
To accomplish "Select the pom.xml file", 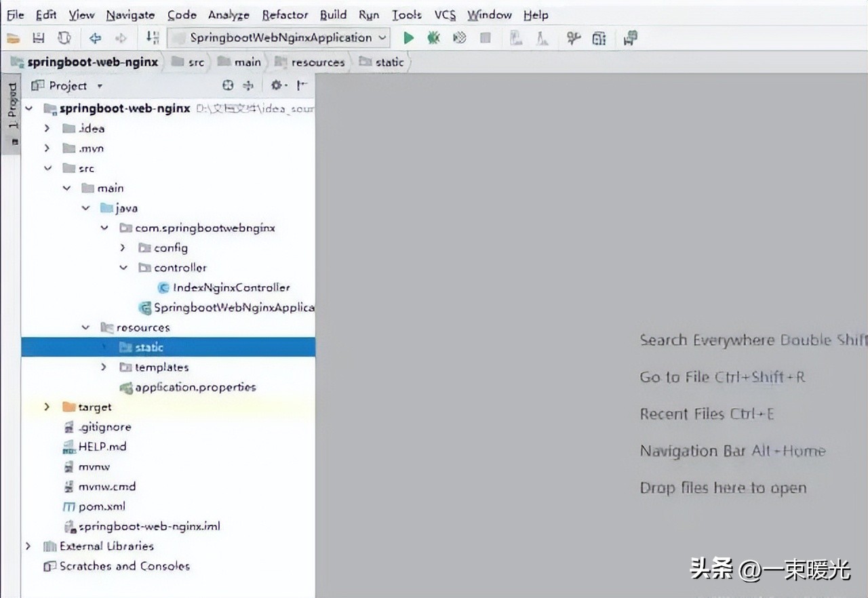I will click(x=101, y=506).
